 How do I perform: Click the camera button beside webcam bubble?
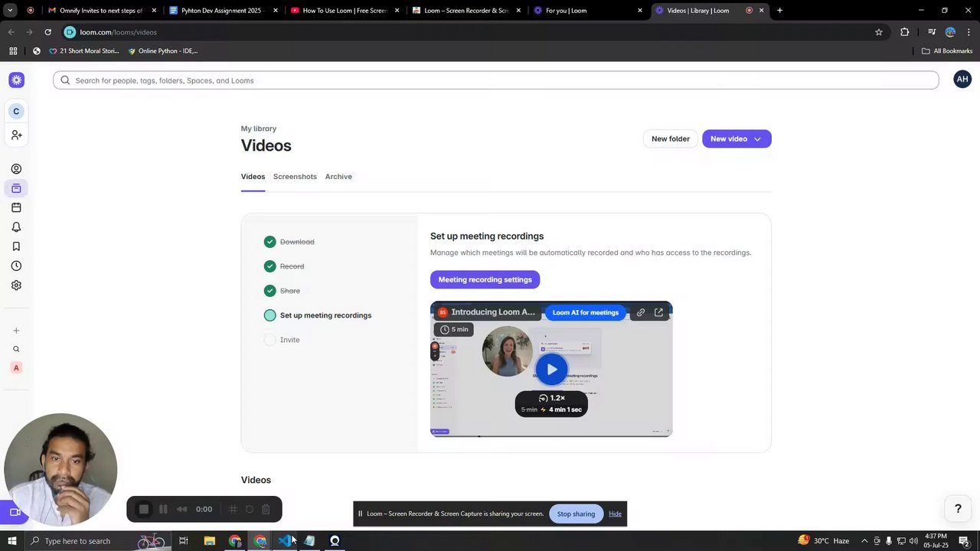pyautogui.click(x=15, y=512)
